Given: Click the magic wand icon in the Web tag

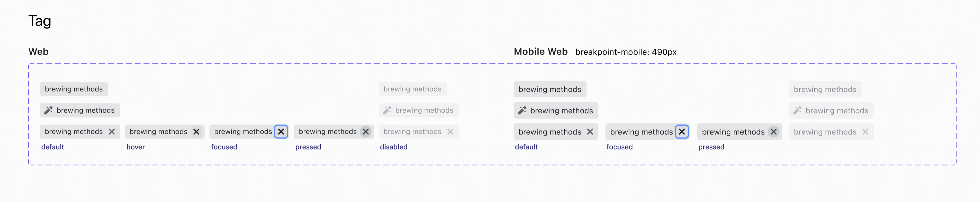Looking at the screenshot, I should 48,110.
